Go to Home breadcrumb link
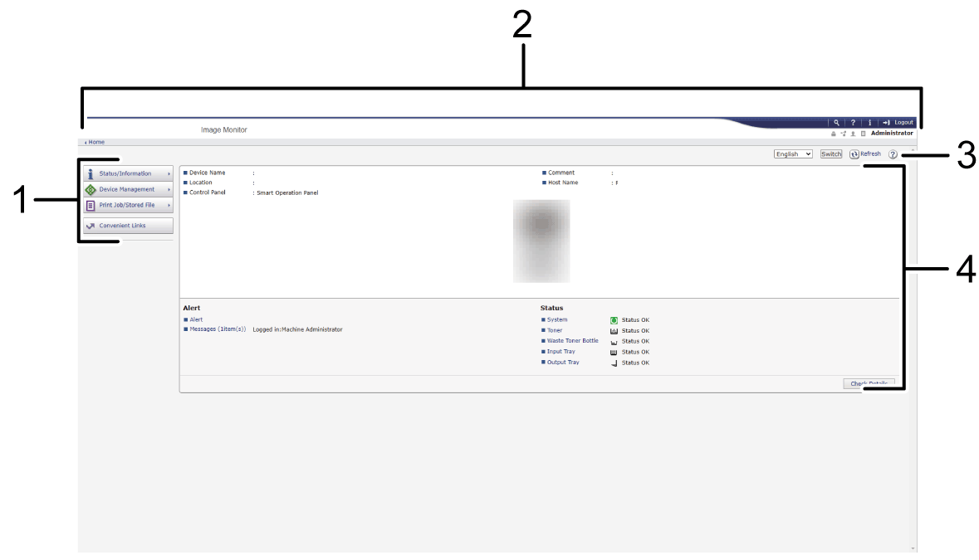Viewport: 979px width, 560px height. pyautogui.click(x=96, y=142)
